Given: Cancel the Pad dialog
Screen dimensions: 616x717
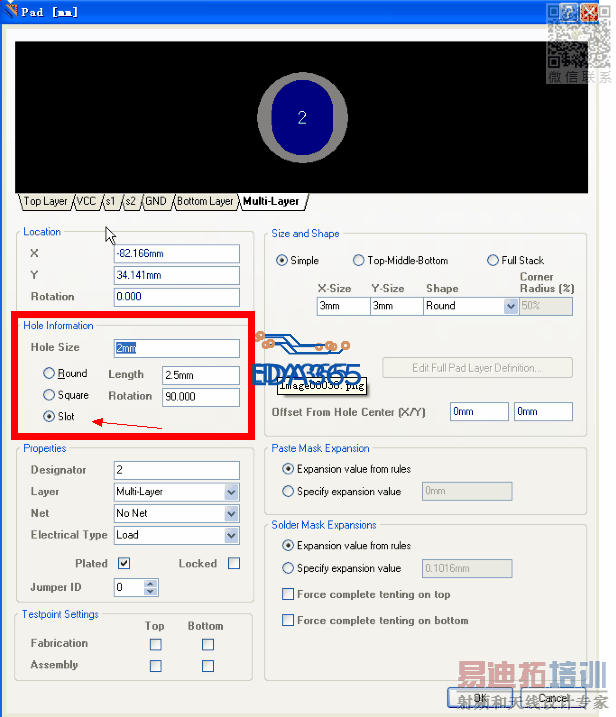Looking at the screenshot, I should [553, 698].
